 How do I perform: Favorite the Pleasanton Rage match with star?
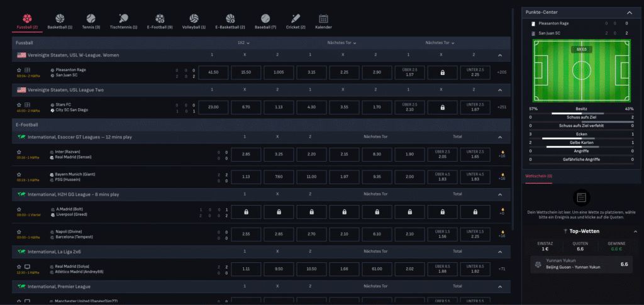click(x=19, y=70)
